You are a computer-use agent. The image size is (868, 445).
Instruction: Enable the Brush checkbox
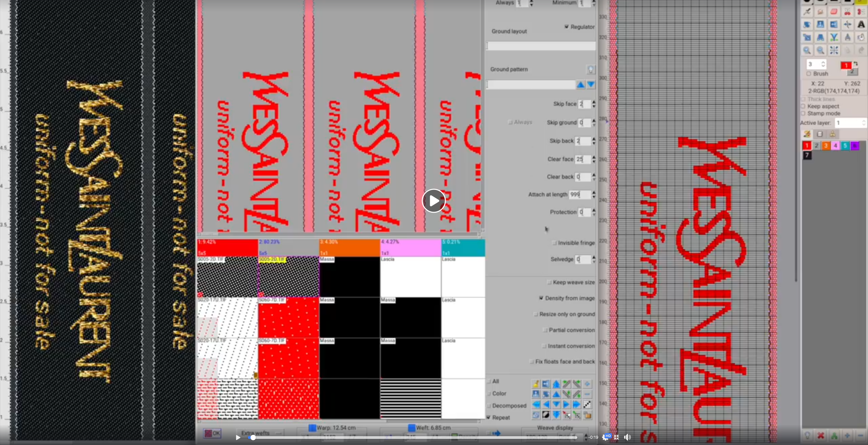pos(809,74)
